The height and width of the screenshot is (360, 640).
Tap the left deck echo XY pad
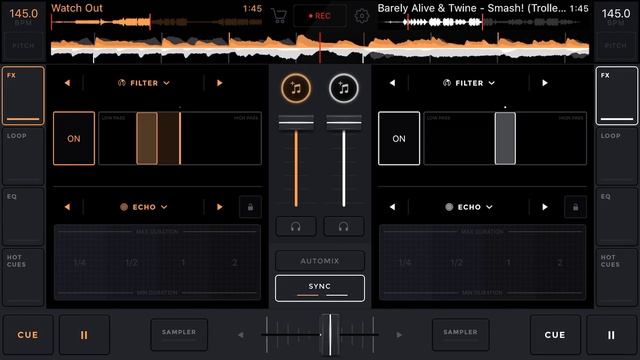[157, 262]
